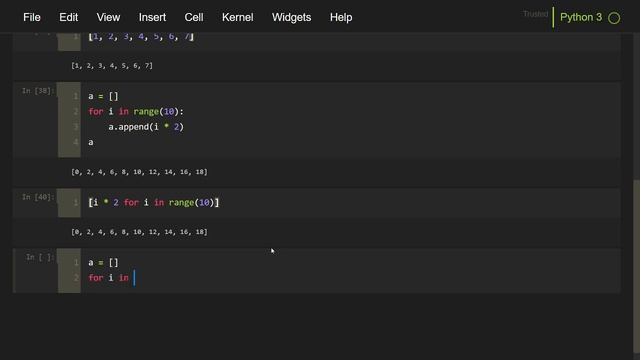Open the File menu
Viewport: 640px width, 360px height.
pos(31,17)
